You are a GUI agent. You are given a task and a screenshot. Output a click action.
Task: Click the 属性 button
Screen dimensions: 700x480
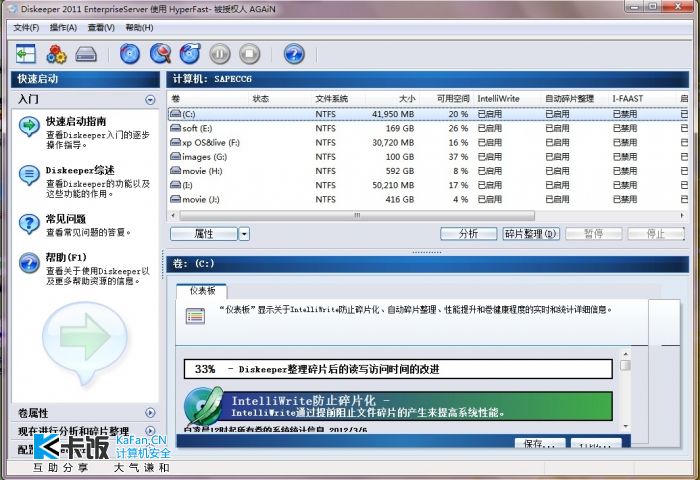tap(204, 234)
